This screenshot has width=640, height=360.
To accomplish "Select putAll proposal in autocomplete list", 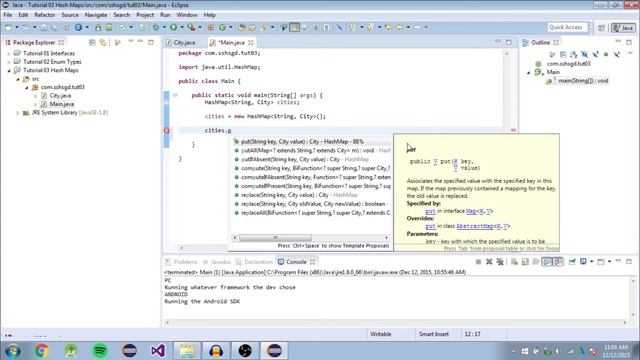I will pyautogui.click(x=311, y=150).
